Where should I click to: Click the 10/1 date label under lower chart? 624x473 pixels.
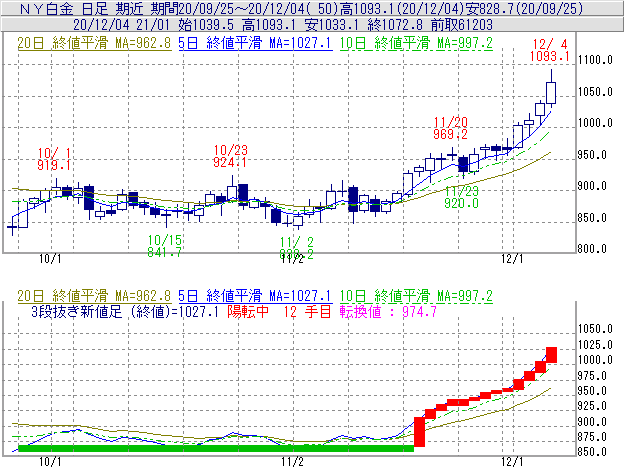click(50, 462)
